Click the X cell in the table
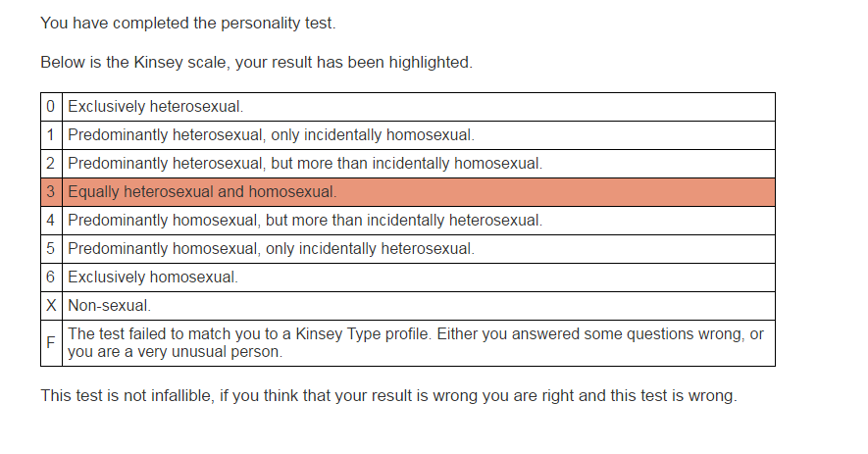The image size is (868, 454). (51, 306)
